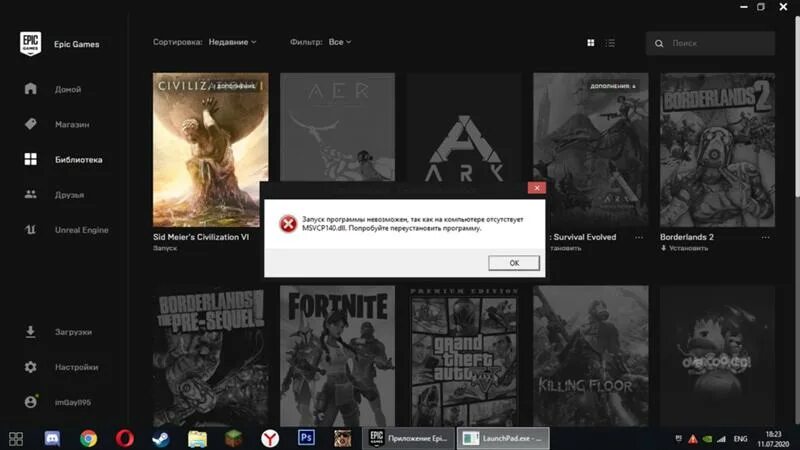
Task: Launch Google Chrome from taskbar
Action: pos(88,438)
